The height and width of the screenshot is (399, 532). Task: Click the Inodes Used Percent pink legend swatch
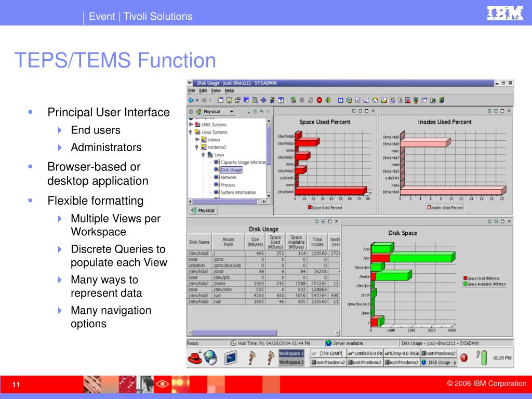click(429, 207)
